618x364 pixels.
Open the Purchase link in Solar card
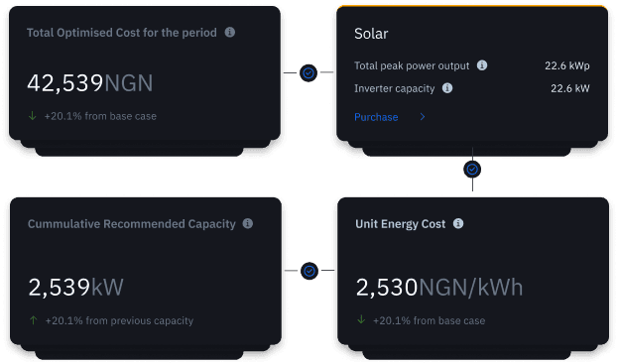376,117
